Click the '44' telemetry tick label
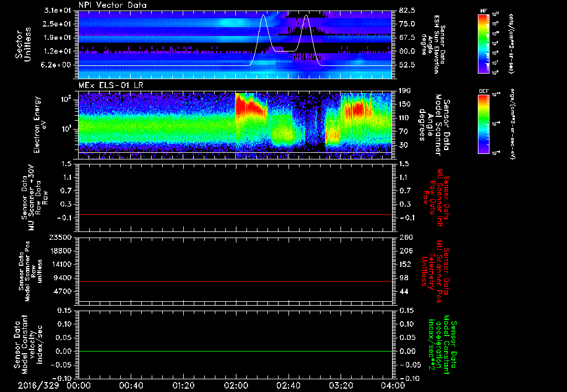This screenshot has height=392, width=567. pyautogui.click(x=403, y=291)
